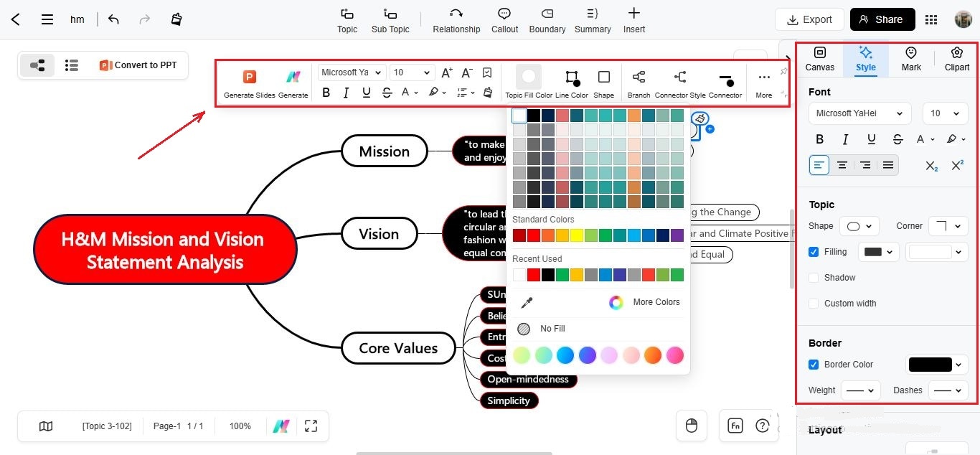Enable the Custom width checkbox

coord(814,304)
